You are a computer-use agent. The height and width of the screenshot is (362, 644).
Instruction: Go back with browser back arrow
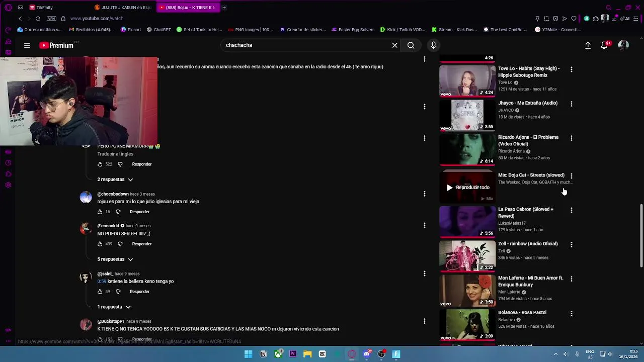coord(20,19)
